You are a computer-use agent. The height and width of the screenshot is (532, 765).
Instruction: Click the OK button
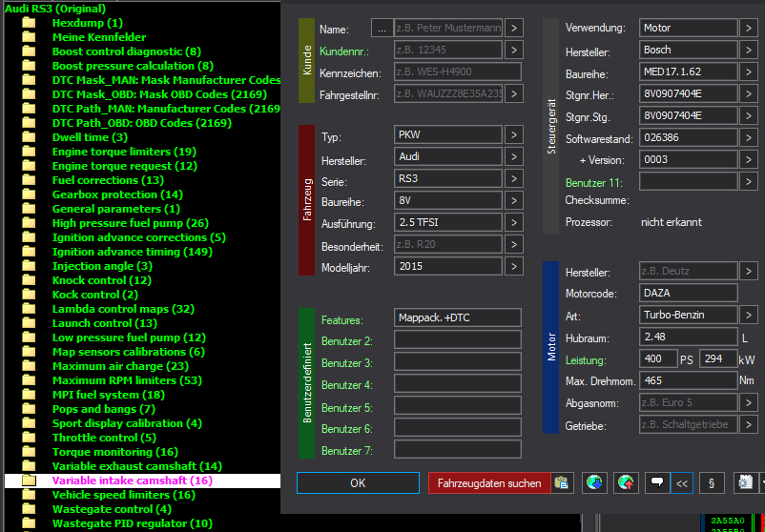pos(358,483)
